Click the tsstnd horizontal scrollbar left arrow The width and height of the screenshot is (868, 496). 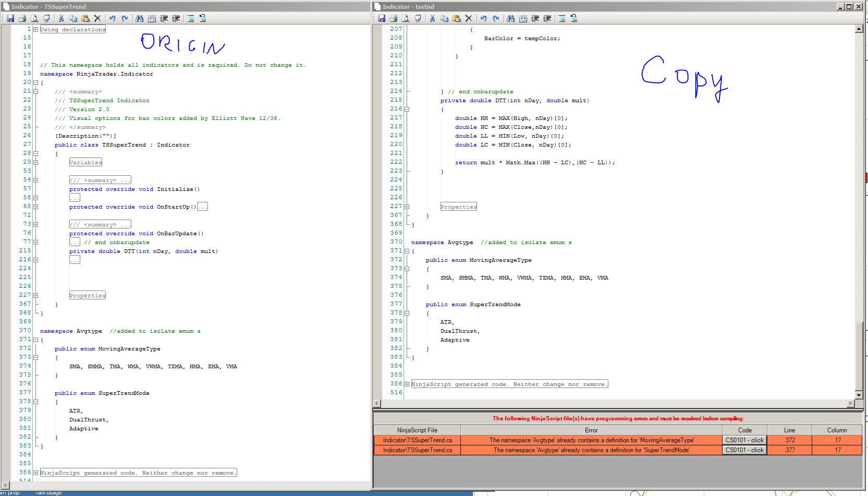[x=377, y=403]
